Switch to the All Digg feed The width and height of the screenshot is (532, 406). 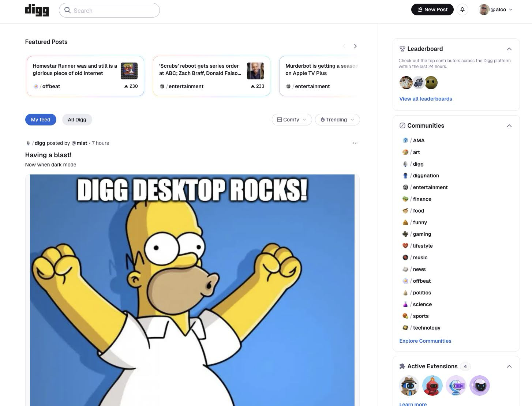click(x=77, y=120)
